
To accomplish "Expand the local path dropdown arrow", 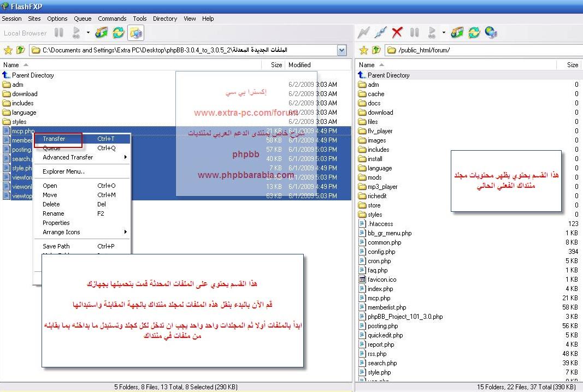I will tap(341, 50).
